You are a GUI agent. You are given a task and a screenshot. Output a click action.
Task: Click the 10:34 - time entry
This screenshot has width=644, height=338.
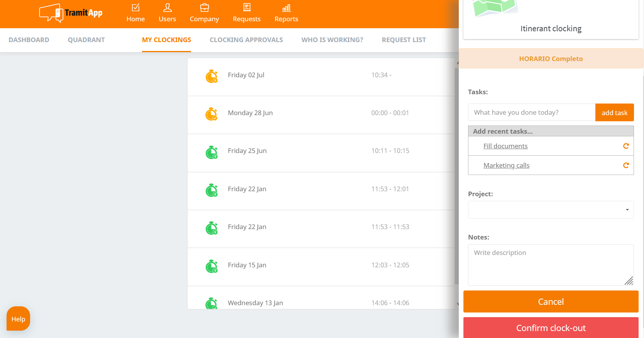coord(381,75)
